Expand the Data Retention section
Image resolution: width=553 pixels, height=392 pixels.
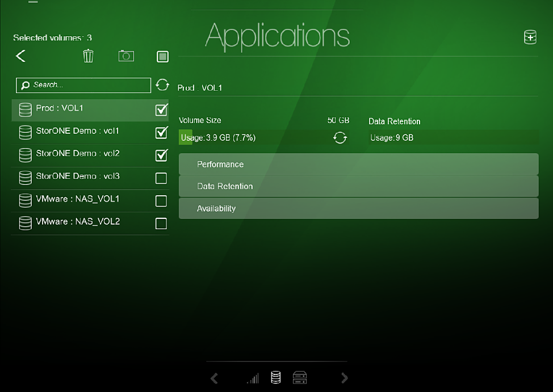tap(358, 187)
